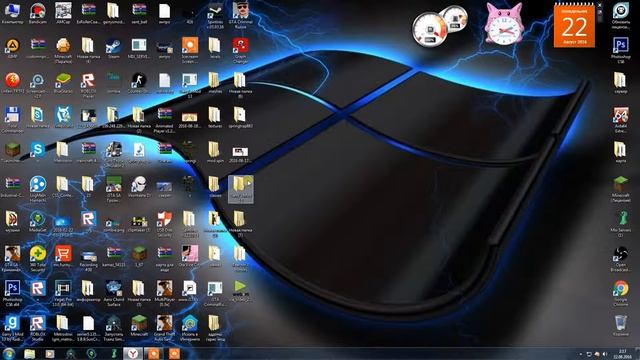Screen dimensions: 640x360
Task: Click the pink cat clock gadget
Action: pos(504,24)
